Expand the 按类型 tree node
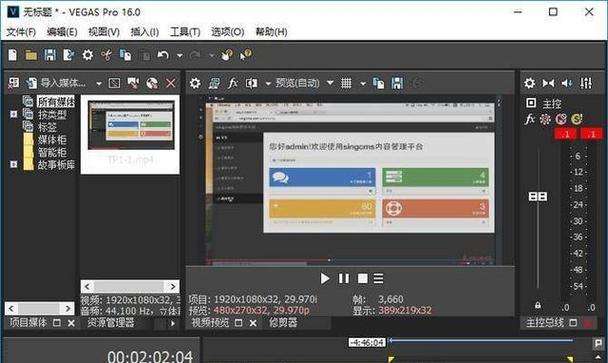The image size is (608, 363). (14, 114)
